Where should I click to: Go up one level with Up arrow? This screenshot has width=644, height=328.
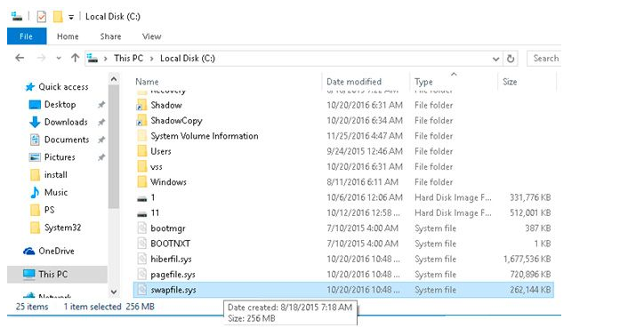click(75, 59)
